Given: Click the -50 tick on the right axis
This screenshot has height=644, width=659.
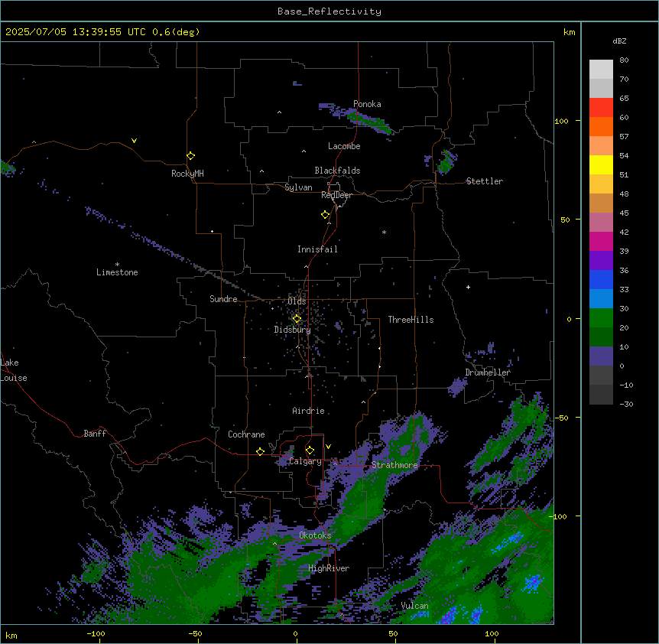Looking at the screenshot, I should pyautogui.click(x=561, y=418).
